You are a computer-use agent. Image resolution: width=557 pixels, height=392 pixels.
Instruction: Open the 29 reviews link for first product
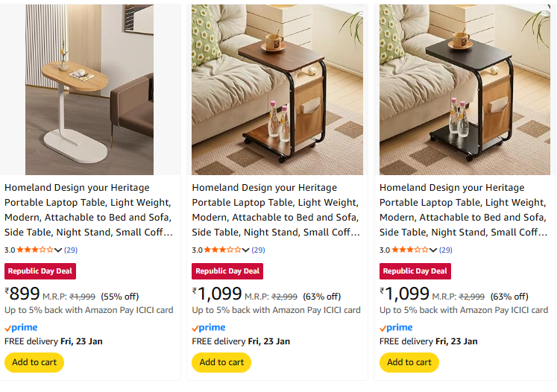click(71, 250)
